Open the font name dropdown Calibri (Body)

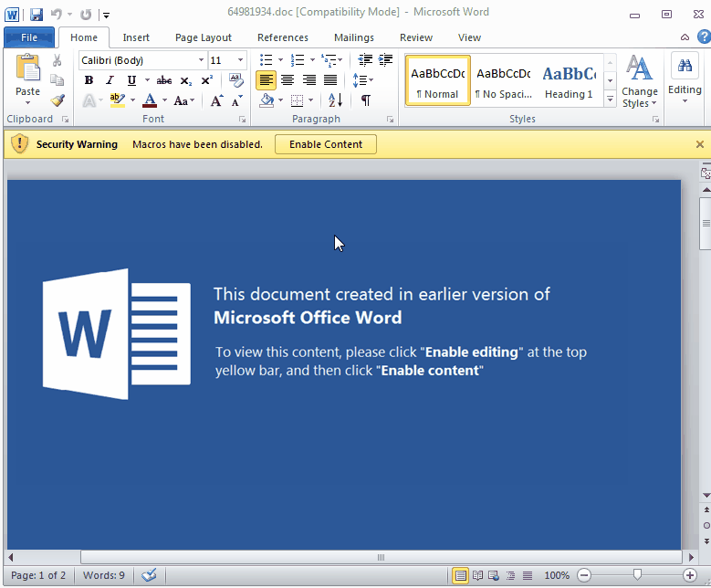(202, 60)
